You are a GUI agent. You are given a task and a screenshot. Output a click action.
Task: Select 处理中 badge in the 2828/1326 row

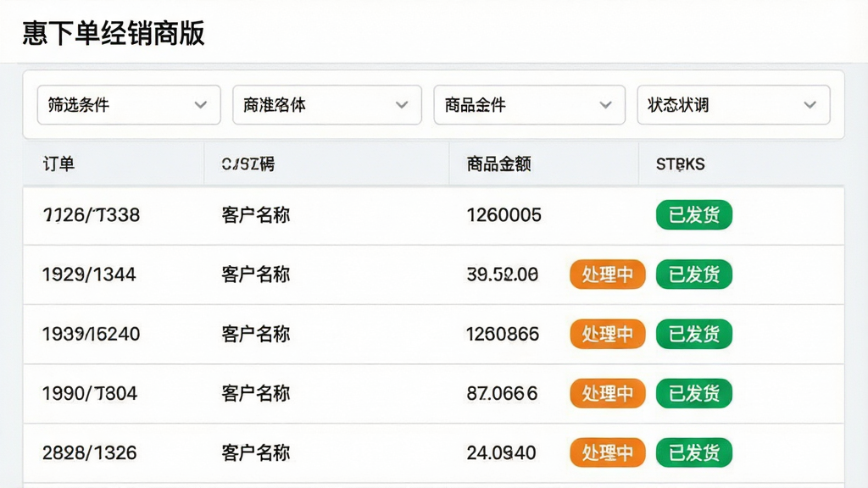(608, 453)
